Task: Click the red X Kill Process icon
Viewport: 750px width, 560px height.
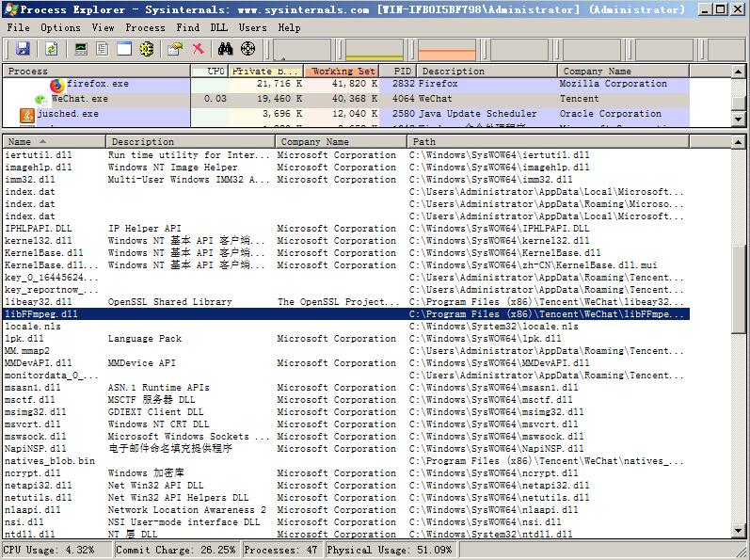Action: click(198, 49)
